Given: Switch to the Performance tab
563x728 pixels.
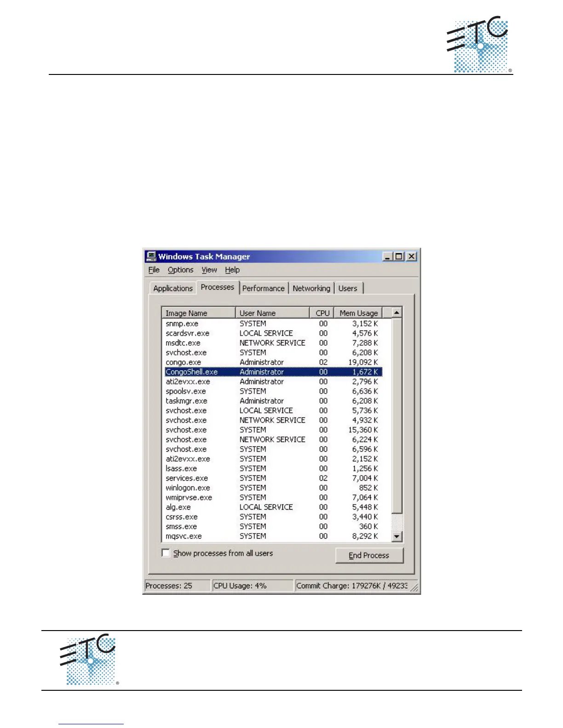Looking at the screenshot, I should pyautogui.click(x=264, y=288).
